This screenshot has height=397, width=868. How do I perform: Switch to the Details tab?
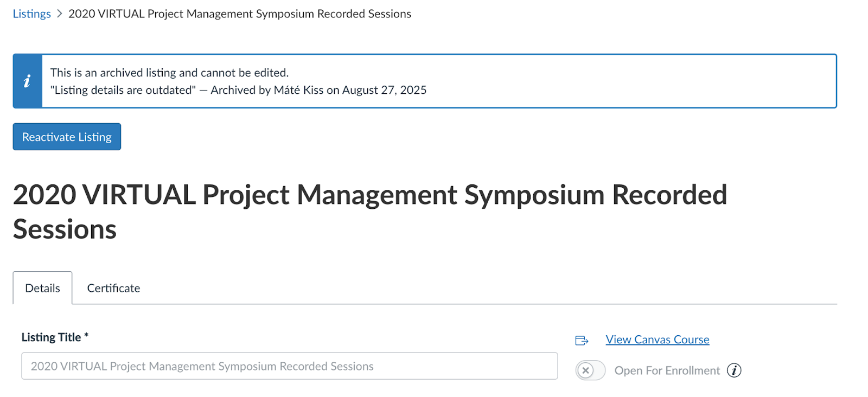tap(42, 288)
